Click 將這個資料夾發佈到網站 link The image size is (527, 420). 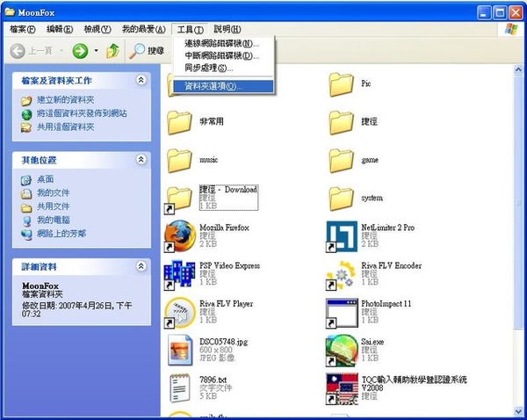tap(82, 113)
